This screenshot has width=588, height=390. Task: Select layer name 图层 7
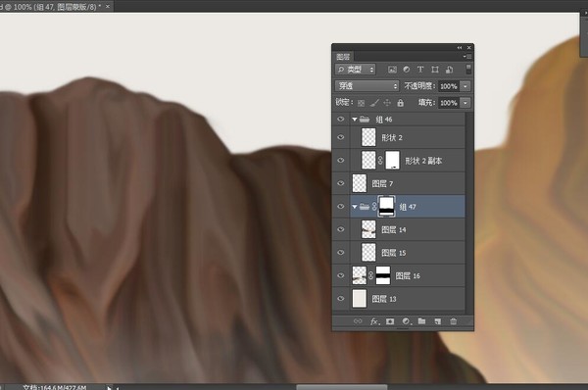382,184
